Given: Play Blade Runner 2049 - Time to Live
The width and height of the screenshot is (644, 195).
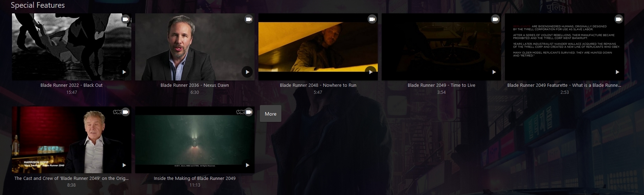Looking at the screenshot, I should click(x=494, y=72).
